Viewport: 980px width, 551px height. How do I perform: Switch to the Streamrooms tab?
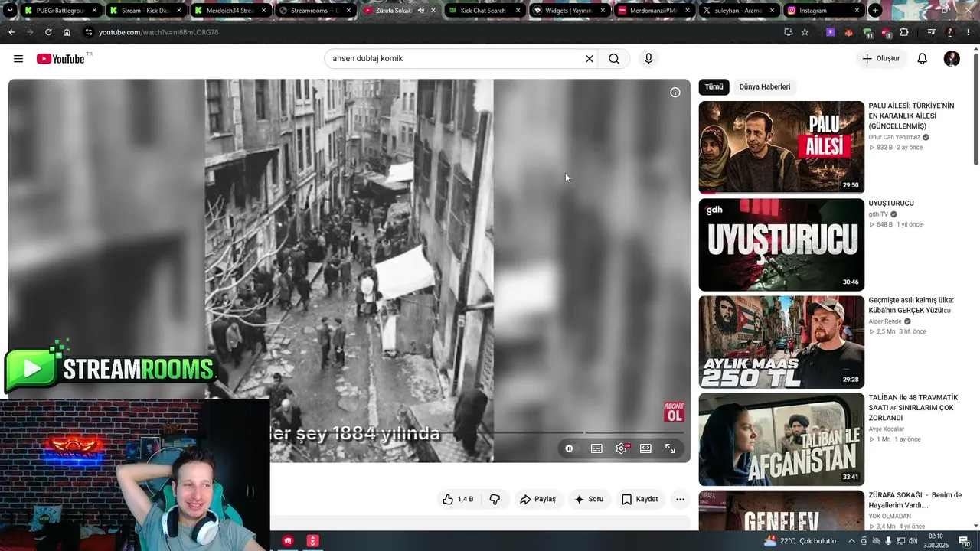coord(314,11)
